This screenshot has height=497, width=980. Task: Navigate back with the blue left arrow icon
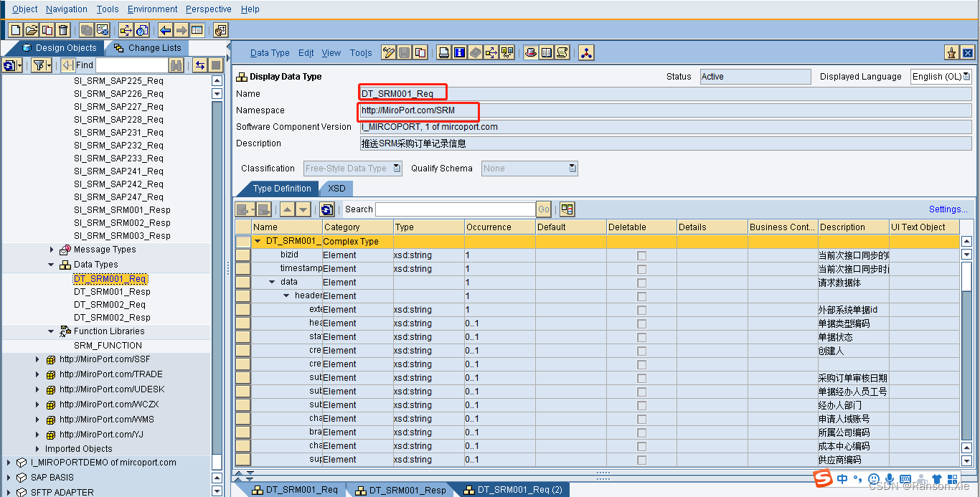point(166,29)
